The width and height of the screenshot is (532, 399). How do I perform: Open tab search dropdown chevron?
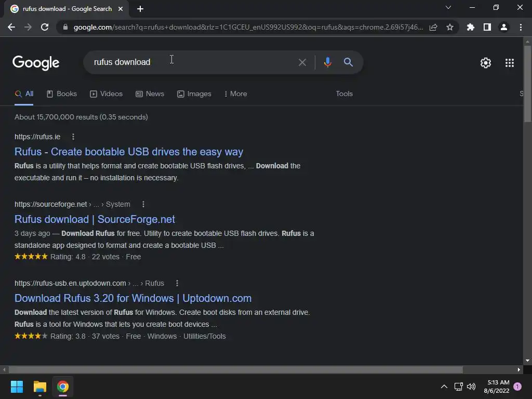[448, 7]
